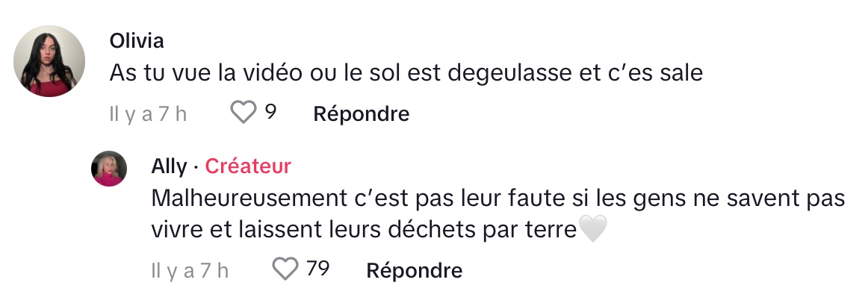Click the pink Créateur badge
The image size is (868, 303).
248,166
